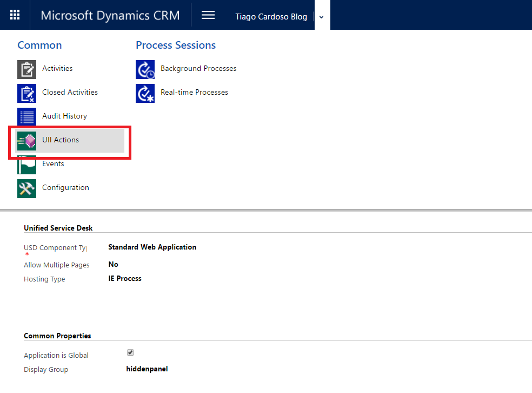This screenshot has width=532, height=393.
Task: Select Audit History from the Common menu
Action: click(x=64, y=116)
